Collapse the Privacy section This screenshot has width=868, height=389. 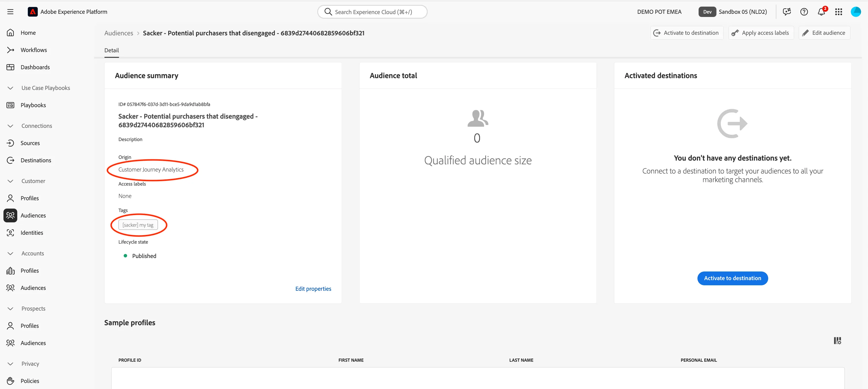coord(10,364)
